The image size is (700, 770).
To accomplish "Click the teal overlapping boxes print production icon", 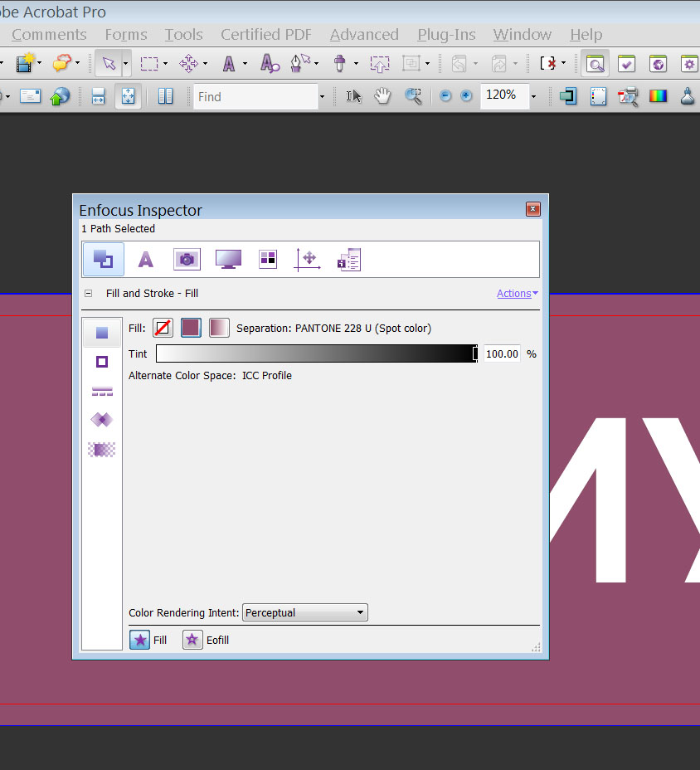I will 568,96.
